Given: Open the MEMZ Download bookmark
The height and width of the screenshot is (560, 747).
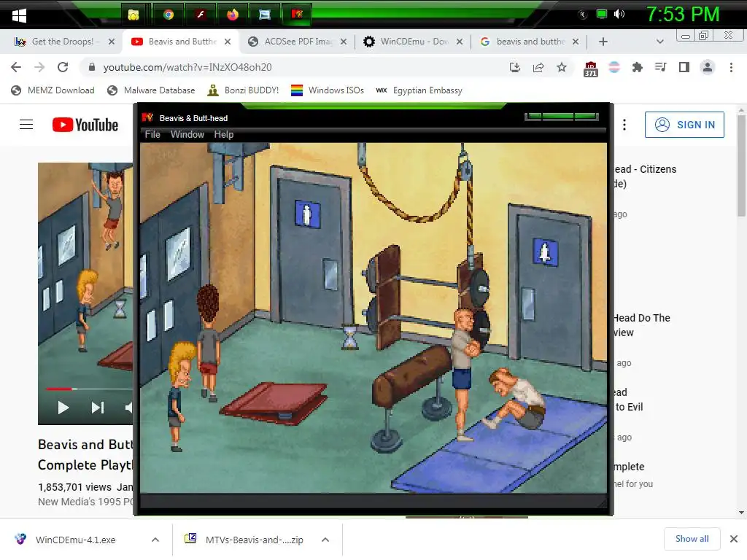Looking at the screenshot, I should (53, 90).
